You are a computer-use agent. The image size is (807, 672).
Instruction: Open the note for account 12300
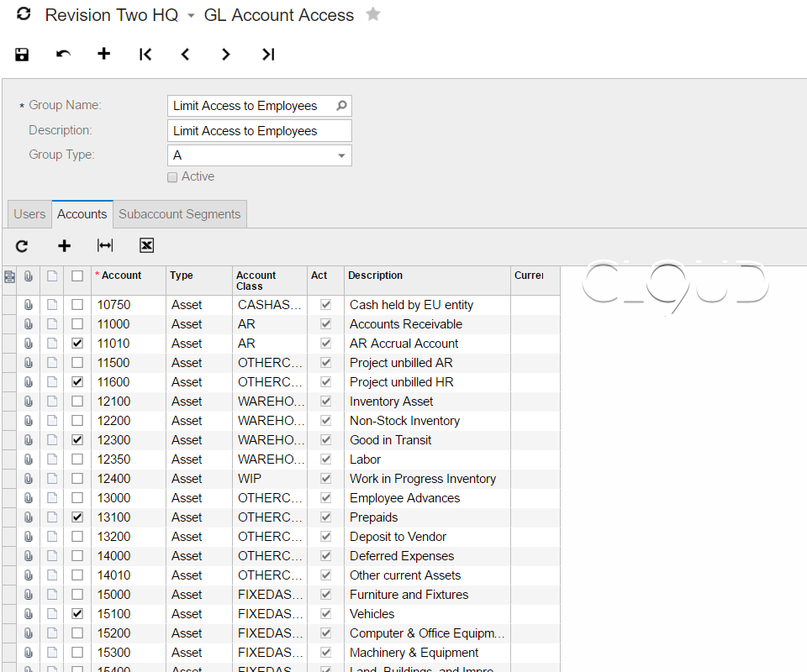[x=52, y=439]
